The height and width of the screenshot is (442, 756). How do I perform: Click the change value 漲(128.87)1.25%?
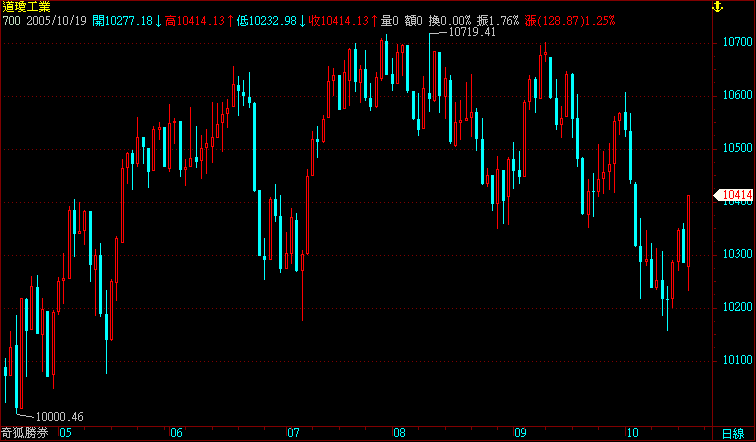[x=570, y=21]
